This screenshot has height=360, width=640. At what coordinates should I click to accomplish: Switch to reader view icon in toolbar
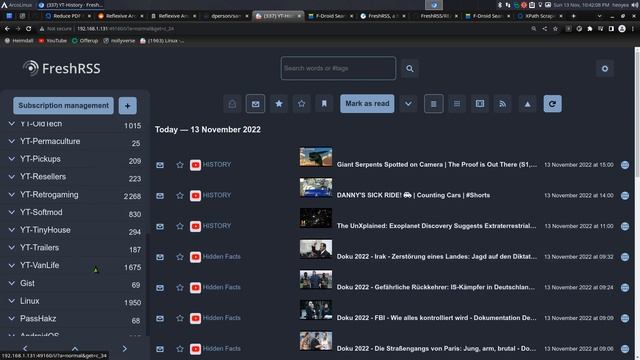pos(480,104)
